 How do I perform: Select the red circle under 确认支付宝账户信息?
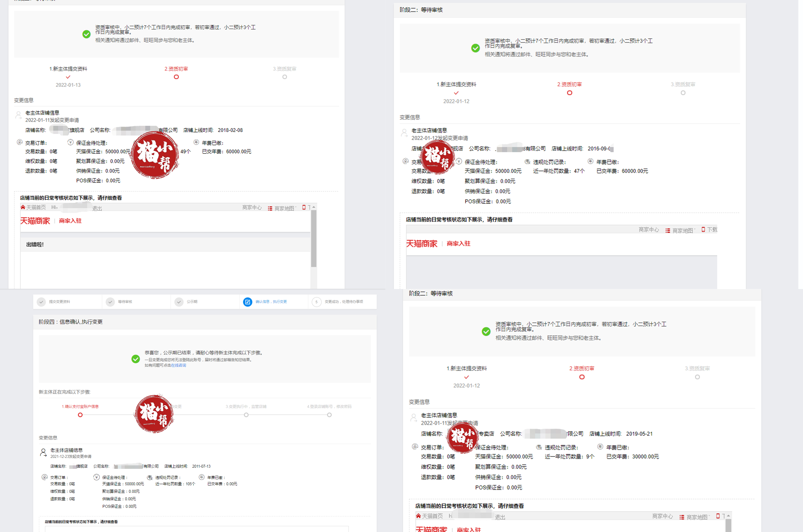point(80,415)
